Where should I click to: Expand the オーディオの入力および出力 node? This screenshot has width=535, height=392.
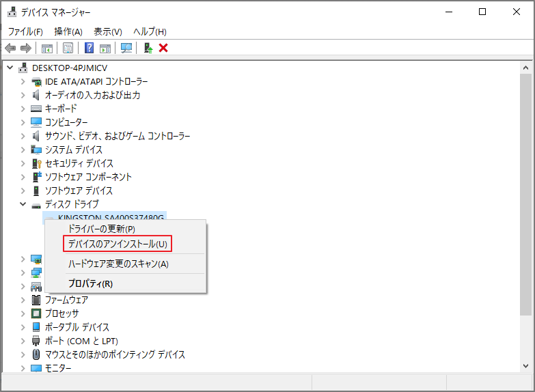pos(23,95)
